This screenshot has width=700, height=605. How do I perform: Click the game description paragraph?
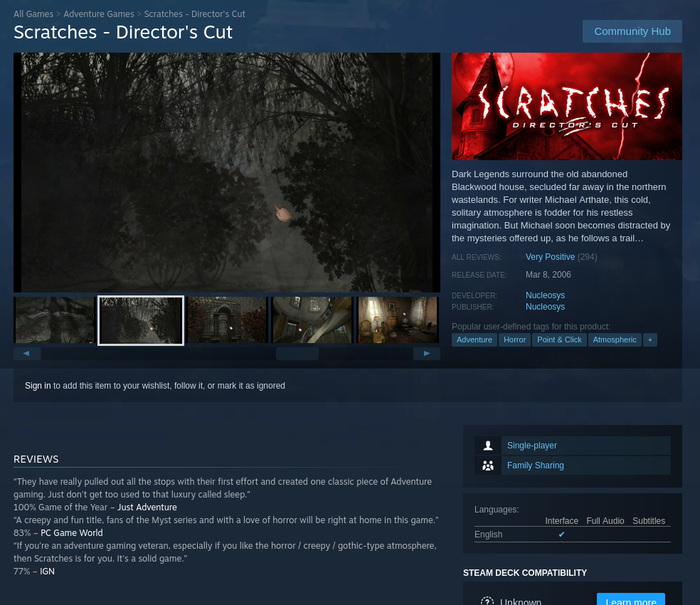point(561,206)
